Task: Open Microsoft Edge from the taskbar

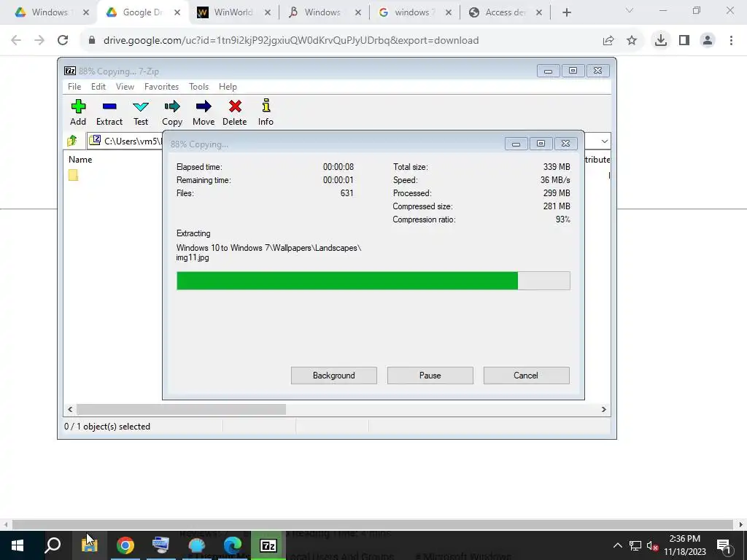Action: pyautogui.click(x=233, y=545)
